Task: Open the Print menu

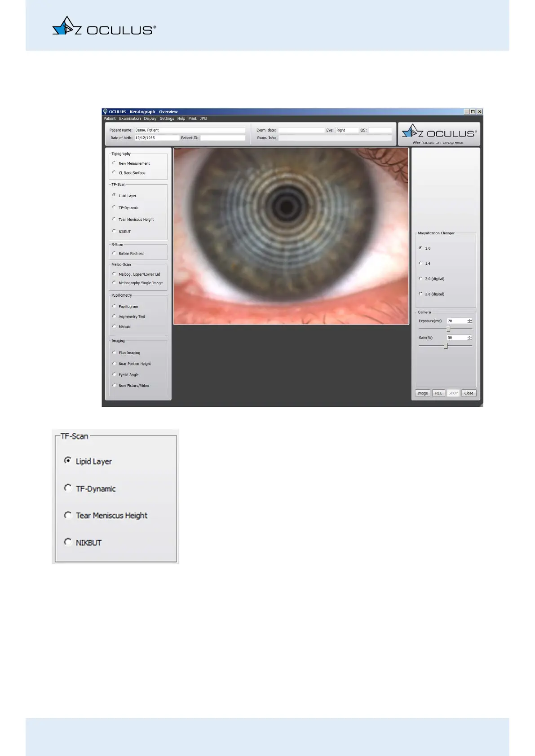Action: (192, 119)
